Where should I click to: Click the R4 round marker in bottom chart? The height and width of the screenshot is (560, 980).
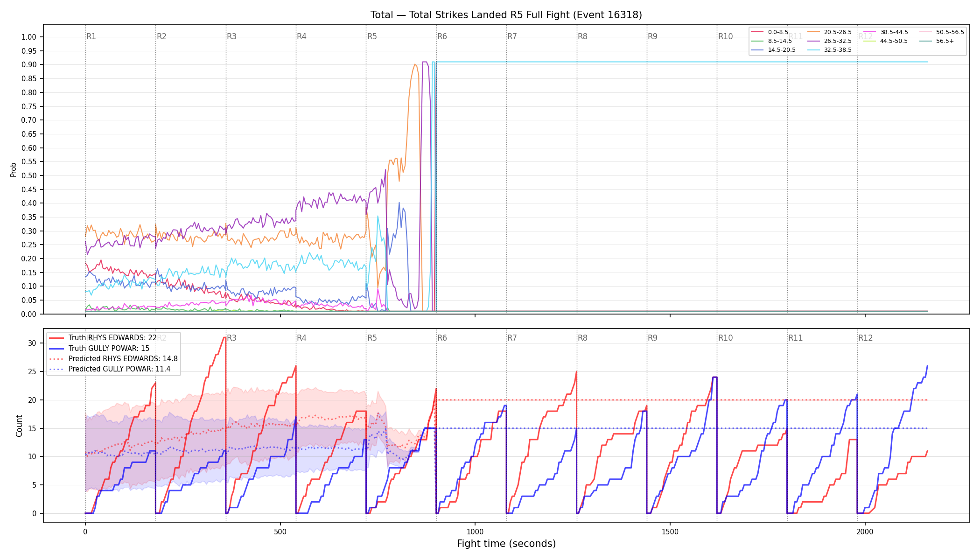click(x=301, y=338)
